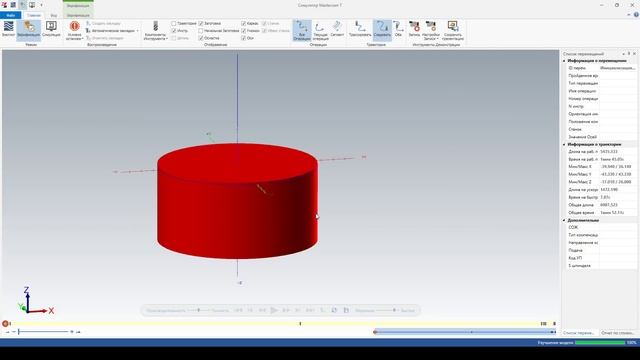Open the automatic bookmarks dropdown

click(x=112, y=31)
